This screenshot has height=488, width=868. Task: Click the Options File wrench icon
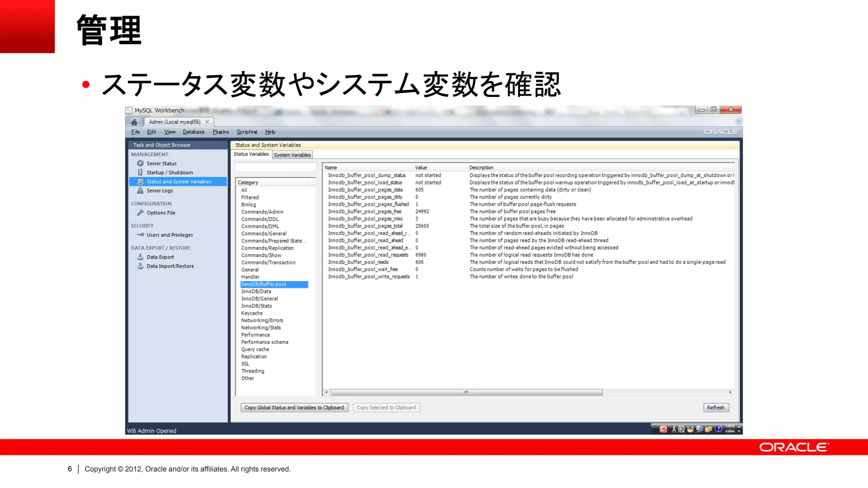pos(140,212)
